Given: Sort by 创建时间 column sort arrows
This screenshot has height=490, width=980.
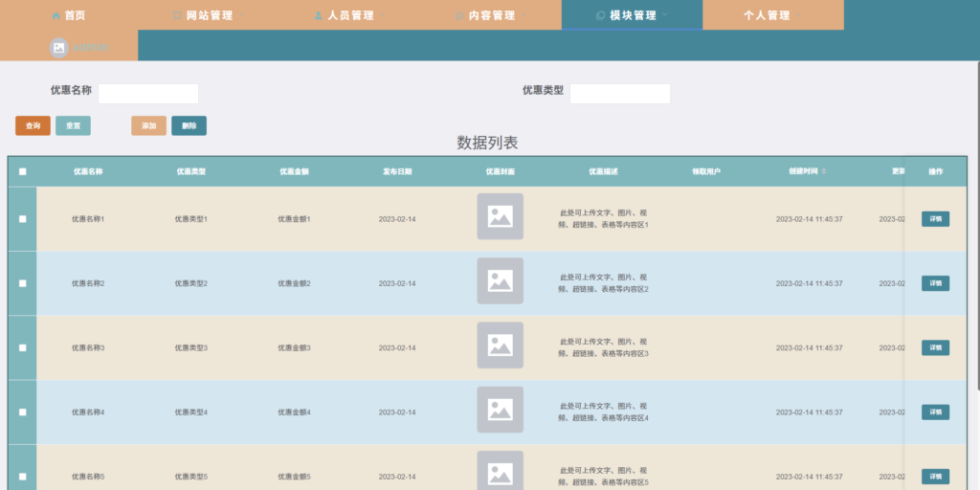Looking at the screenshot, I should pos(824,171).
